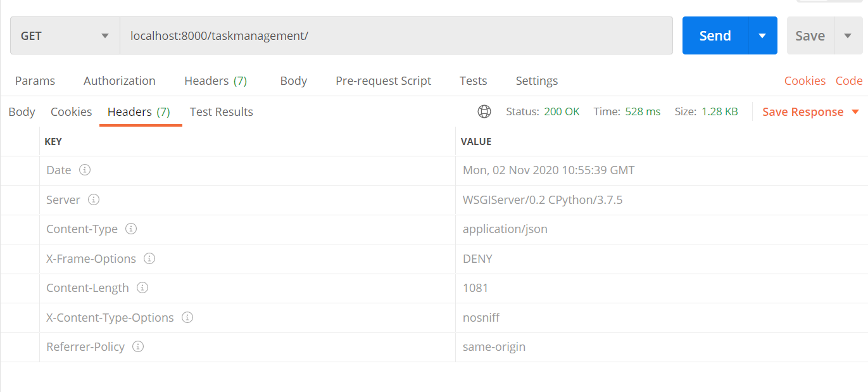Expand the Send button dropdown arrow

pos(763,36)
